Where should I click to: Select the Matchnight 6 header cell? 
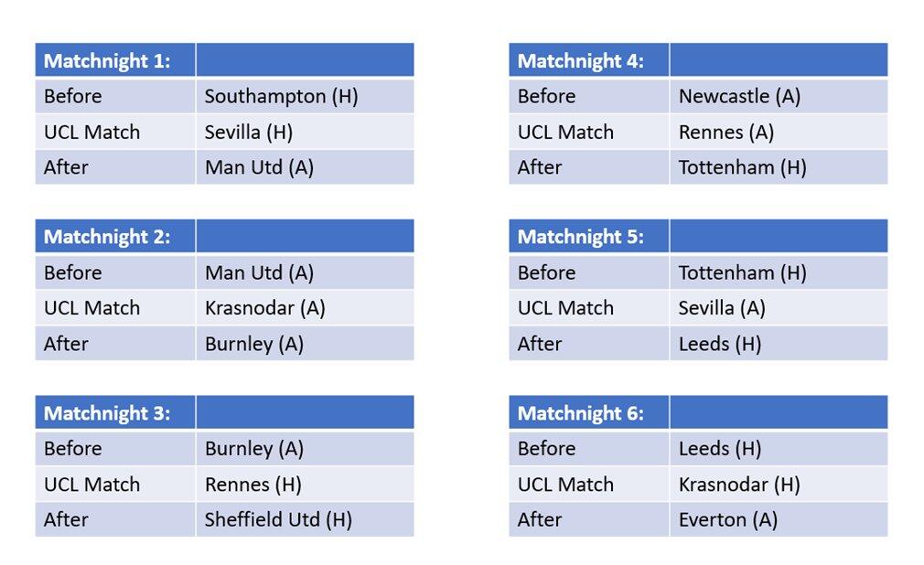(x=581, y=413)
